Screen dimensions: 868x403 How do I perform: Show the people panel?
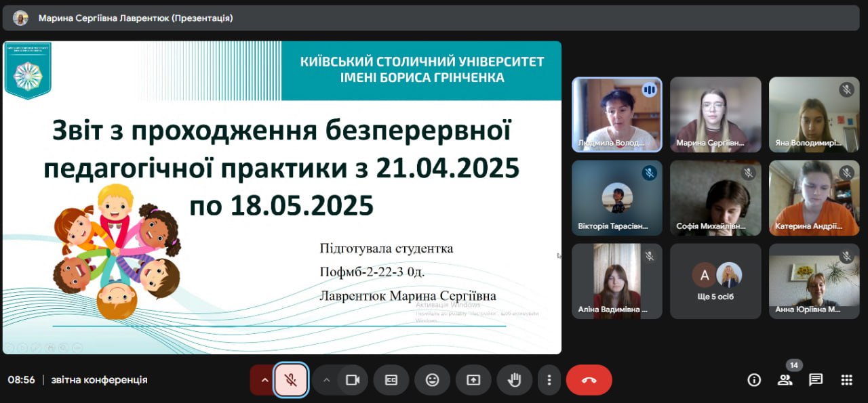pyautogui.click(x=785, y=380)
